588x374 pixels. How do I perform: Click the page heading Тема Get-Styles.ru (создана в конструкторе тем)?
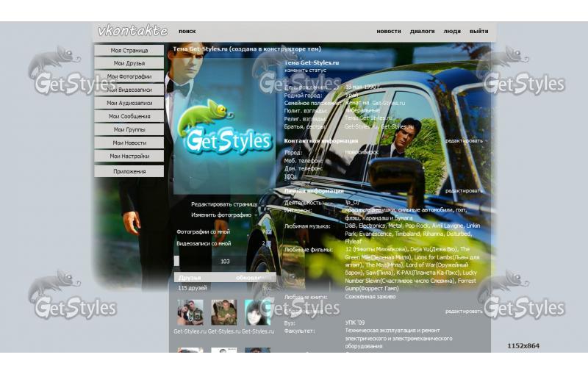click(x=247, y=49)
